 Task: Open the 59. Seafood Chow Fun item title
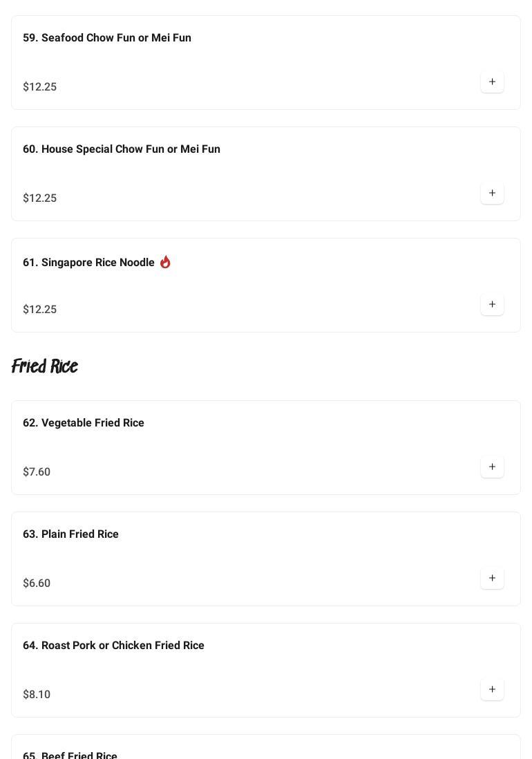pos(107,38)
